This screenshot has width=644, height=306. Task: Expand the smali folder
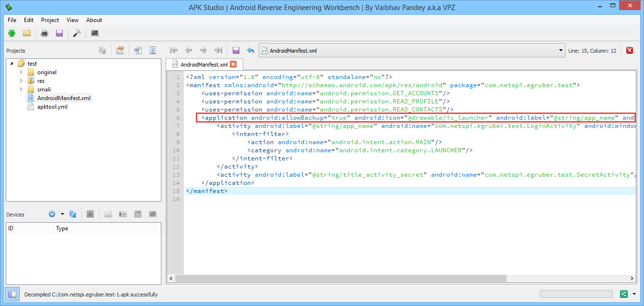tap(21, 90)
